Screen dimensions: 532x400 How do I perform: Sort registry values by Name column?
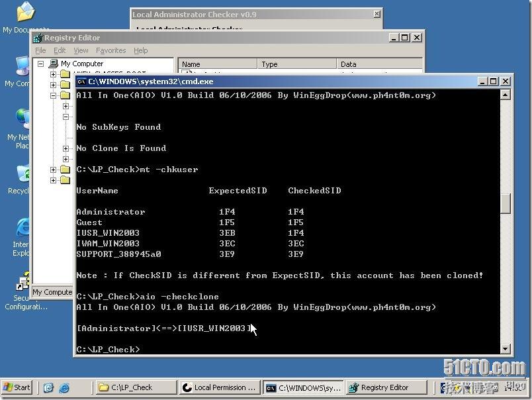218,64
